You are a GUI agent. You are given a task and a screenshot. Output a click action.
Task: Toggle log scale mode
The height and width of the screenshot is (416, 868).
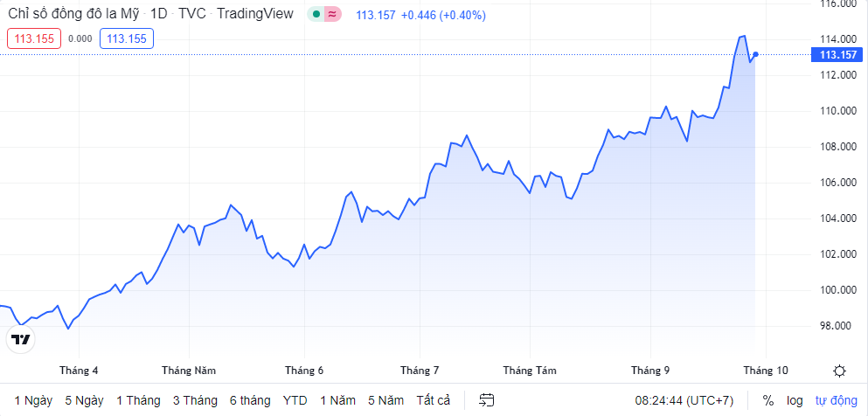794,400
